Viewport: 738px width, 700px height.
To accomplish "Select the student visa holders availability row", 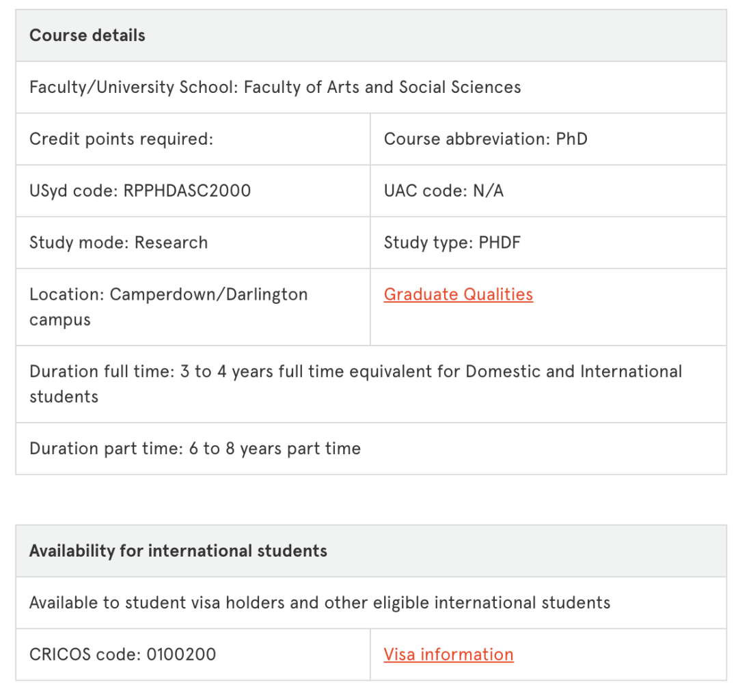I will pyautogui.click(x=320, y=603).
